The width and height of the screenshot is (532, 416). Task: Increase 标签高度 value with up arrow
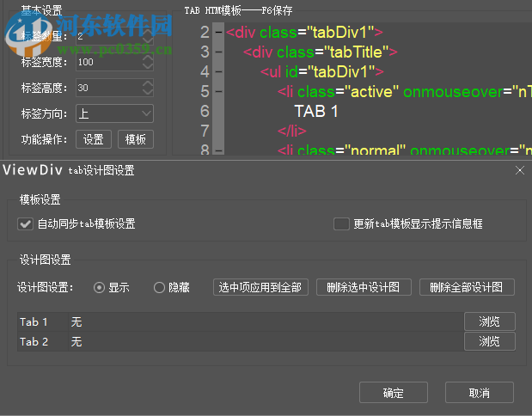click(148, 83)
